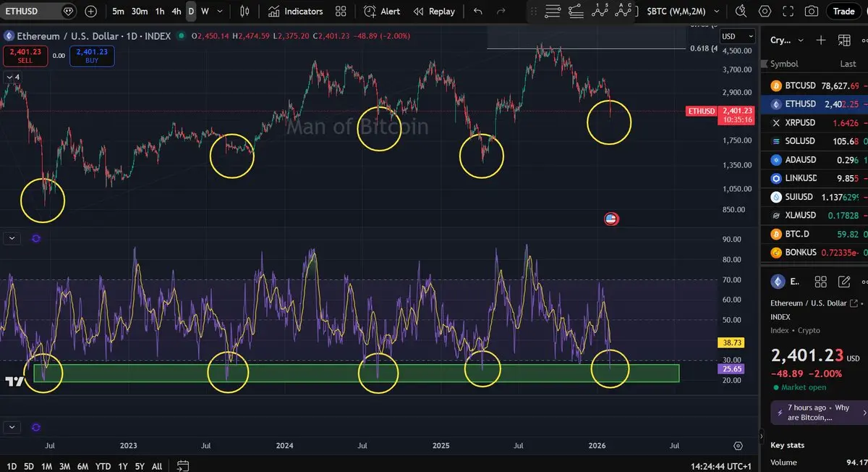Toggle fullscreen mode

point(788,12)
